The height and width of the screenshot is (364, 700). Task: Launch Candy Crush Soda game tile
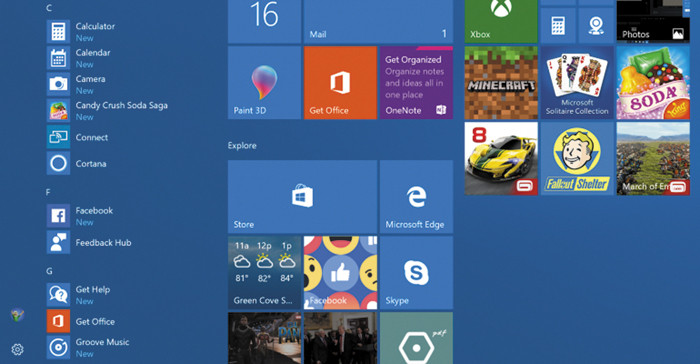click(653, 83)
